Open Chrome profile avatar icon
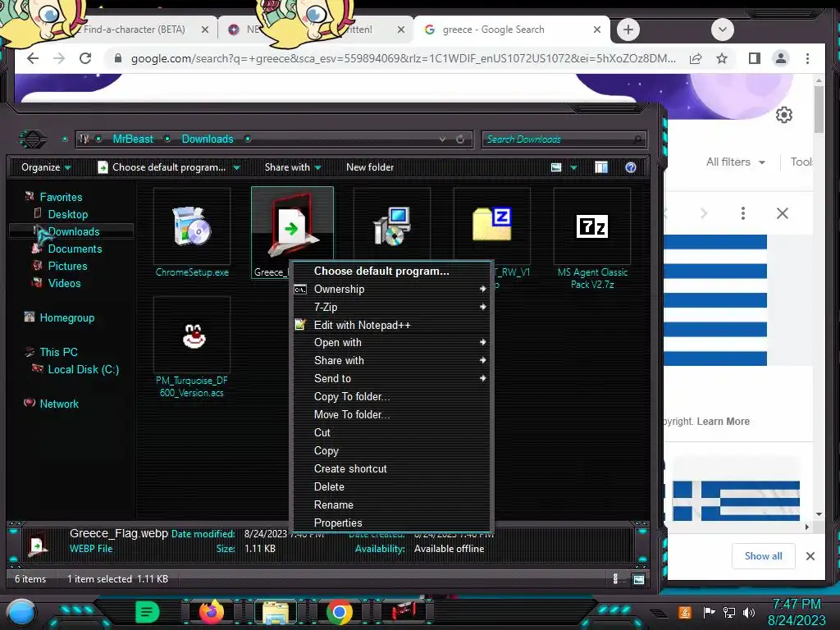This screenshot has height=630, width=840. coord(781,58)
